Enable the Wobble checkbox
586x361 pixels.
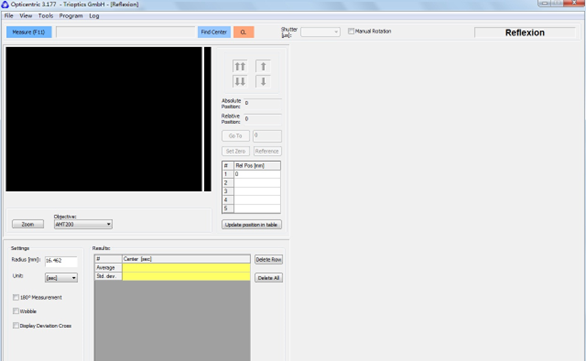(x=16, y=311)
